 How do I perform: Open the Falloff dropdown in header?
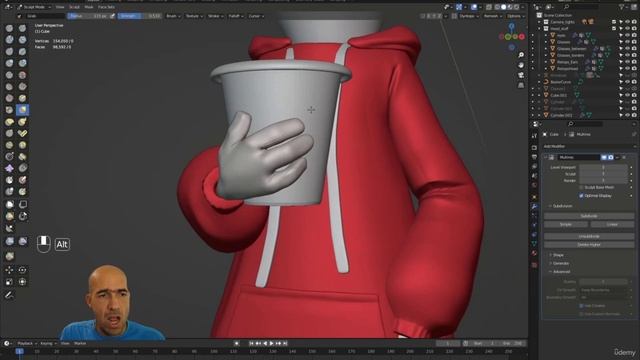(x=236, y=16)
